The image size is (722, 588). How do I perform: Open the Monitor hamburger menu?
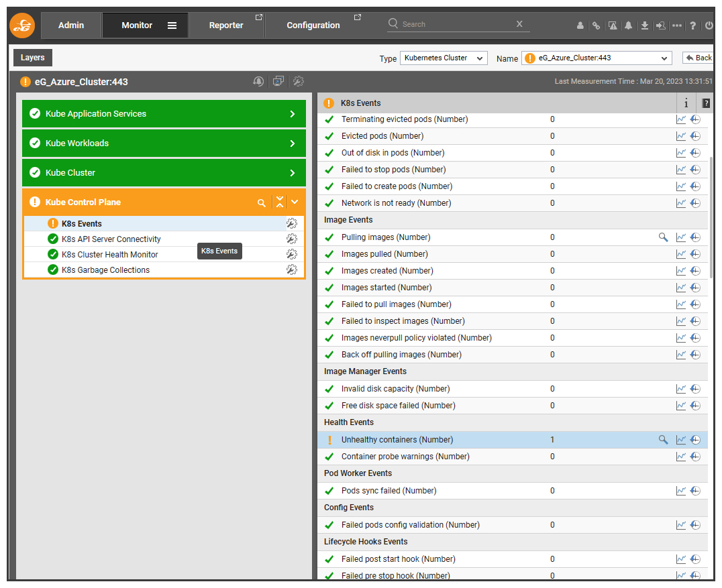tap(172, 25)
